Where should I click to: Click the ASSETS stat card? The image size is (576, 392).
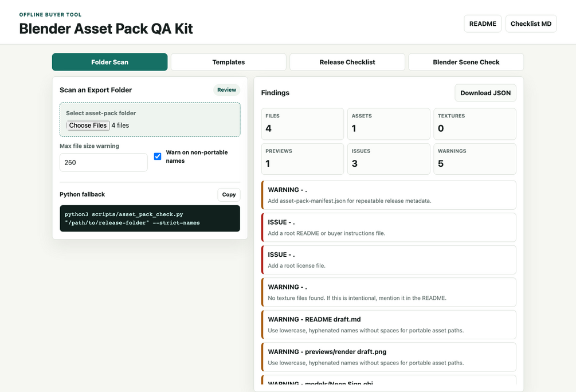tap(389, 124)
